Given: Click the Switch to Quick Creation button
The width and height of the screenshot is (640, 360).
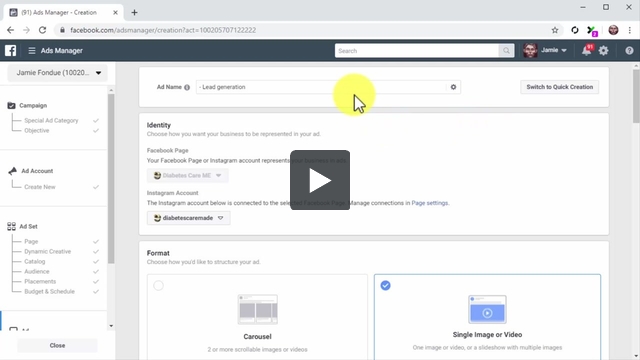Looking at the screenshot, I should [x=560, y=87].
